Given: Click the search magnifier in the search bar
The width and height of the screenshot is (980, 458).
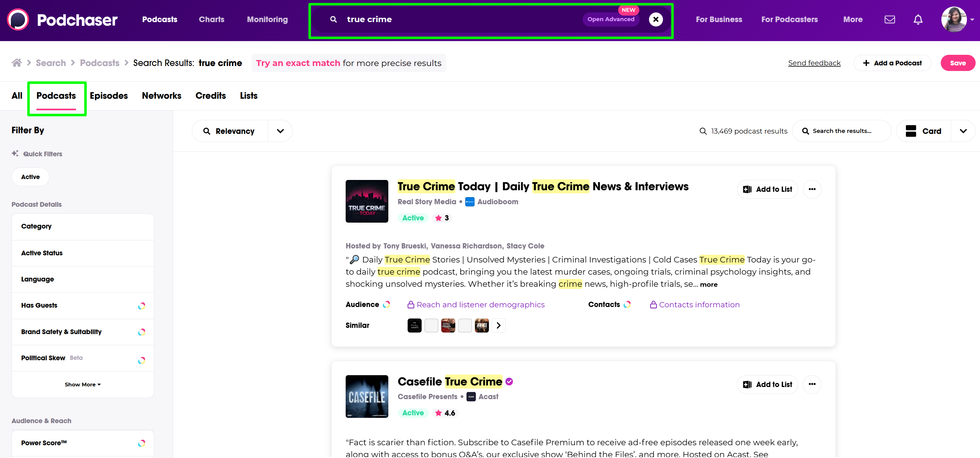Looking at the screenshot, I should point(333,19).
